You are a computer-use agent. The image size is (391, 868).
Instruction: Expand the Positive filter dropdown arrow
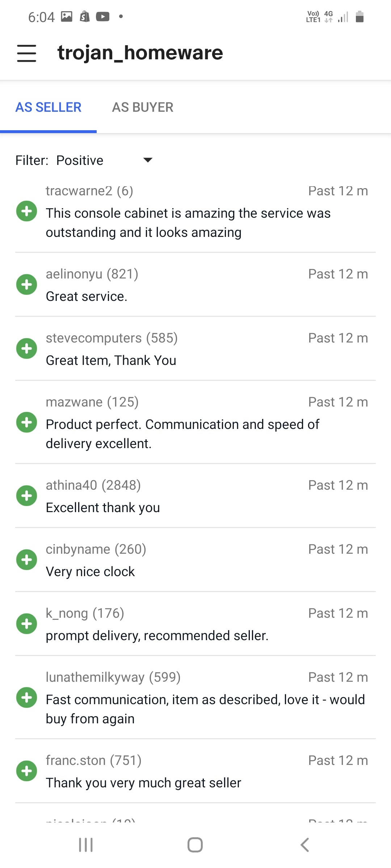[x=148, y=160]
